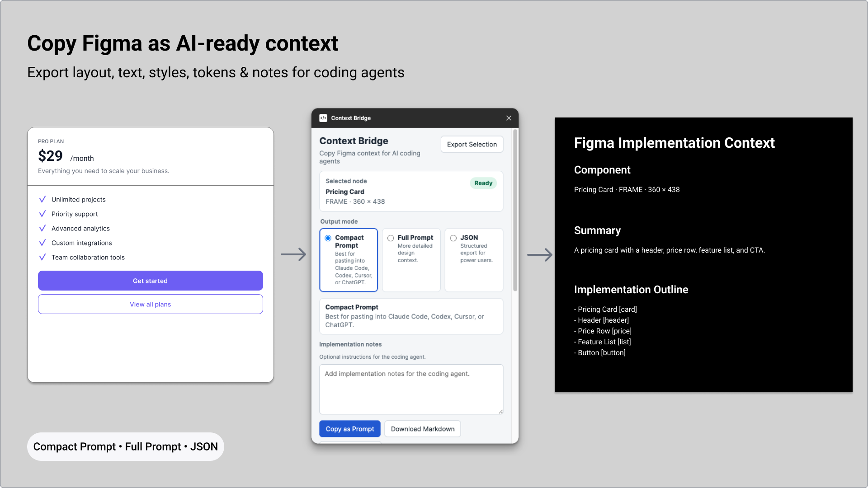Click the 'Pricing Card' selected node name
The width and height of the screenshot is (868, 488).
pyautogui.click(x=345, y=192)
